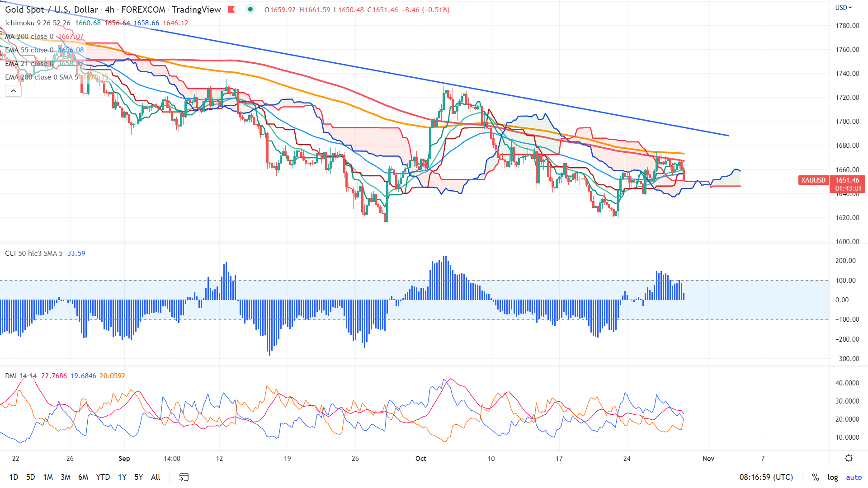This screenshot has width=868, height=488.
Task: Select the 1D time range
Action: [14, 477]
